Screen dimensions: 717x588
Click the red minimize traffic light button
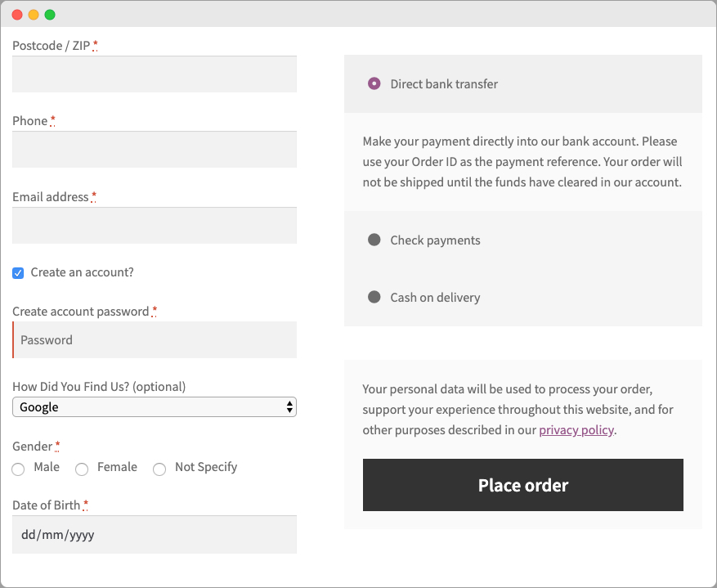point(18,14)
